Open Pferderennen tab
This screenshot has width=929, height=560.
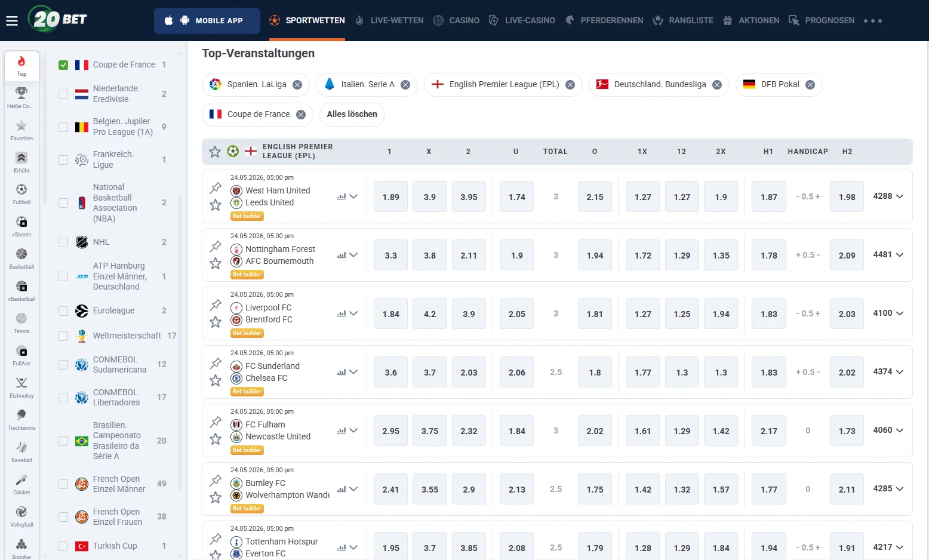(604, 20)
